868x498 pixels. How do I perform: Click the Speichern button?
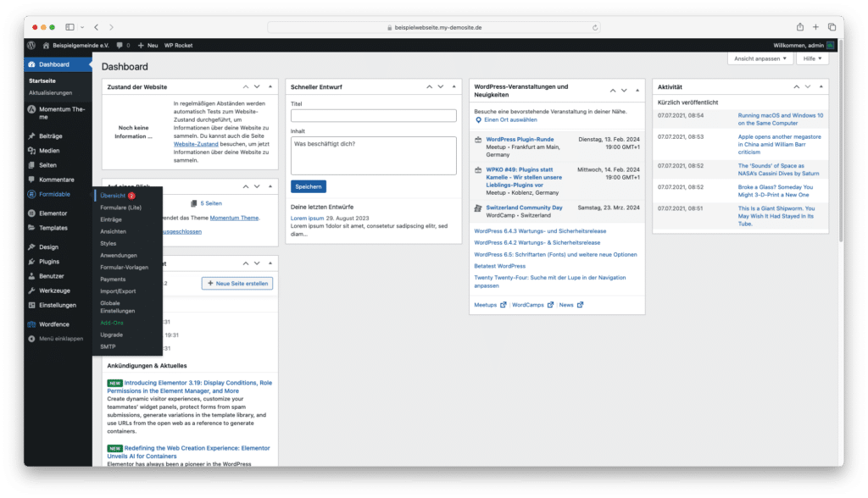pos(309,186)
